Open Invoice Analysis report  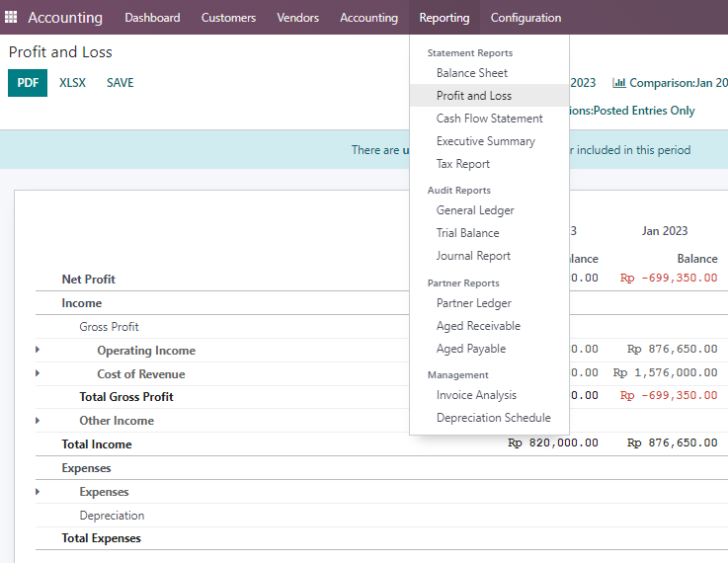tap(489, 395)
